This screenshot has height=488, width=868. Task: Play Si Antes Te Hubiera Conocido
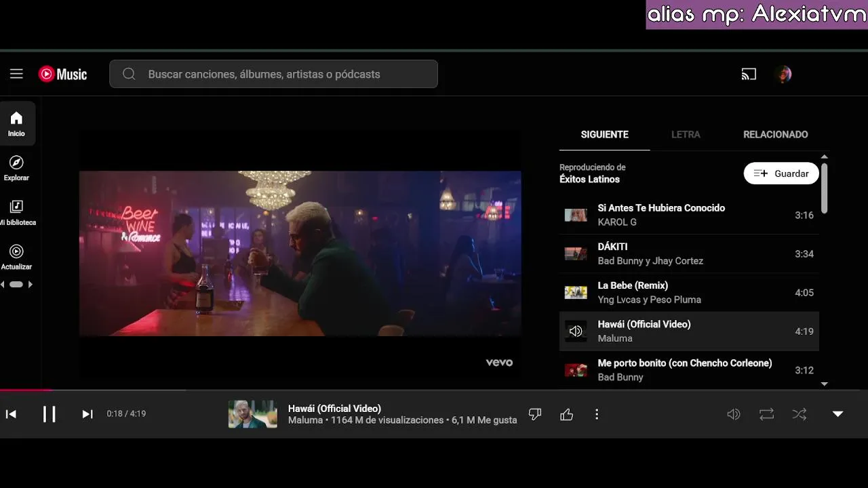coord(689,215)
